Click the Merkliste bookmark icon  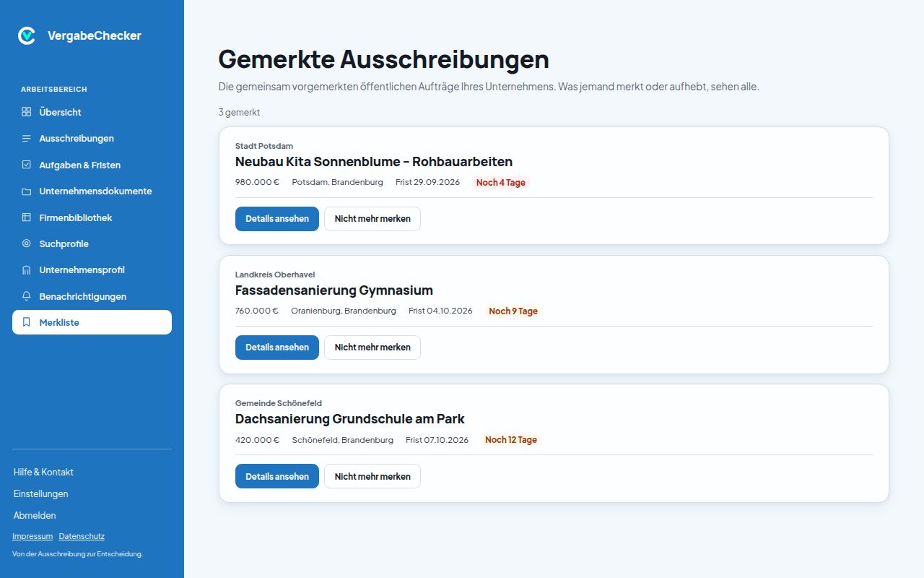(27, 322)
